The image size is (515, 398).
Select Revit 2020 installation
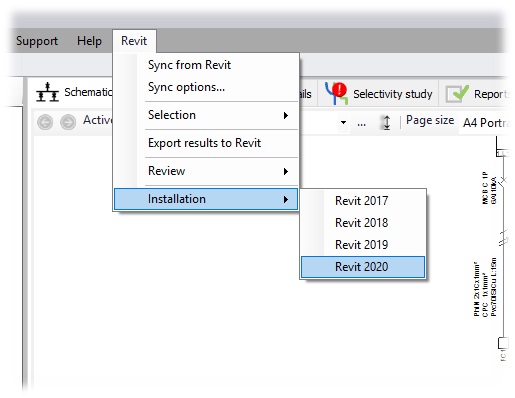(x=363, y=267)
